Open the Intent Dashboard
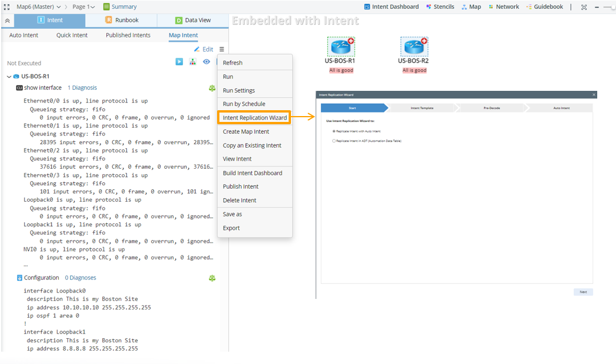Screen dimensions: 616x364 [391, 6]
